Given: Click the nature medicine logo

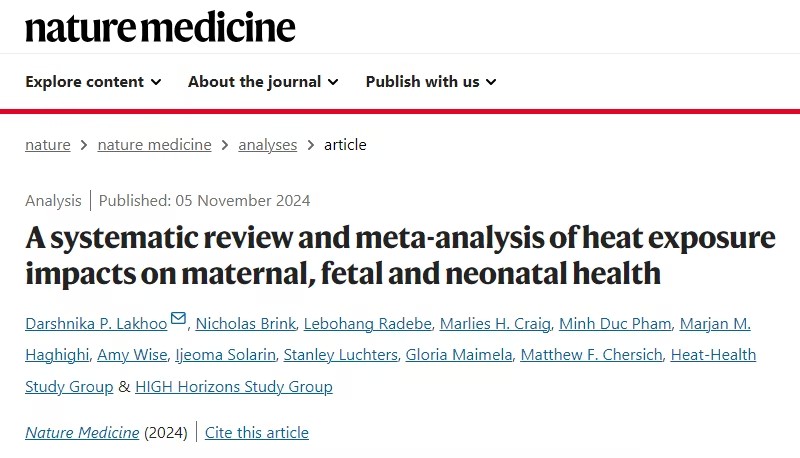Looking at the screenshot, I should pos(160,27).
